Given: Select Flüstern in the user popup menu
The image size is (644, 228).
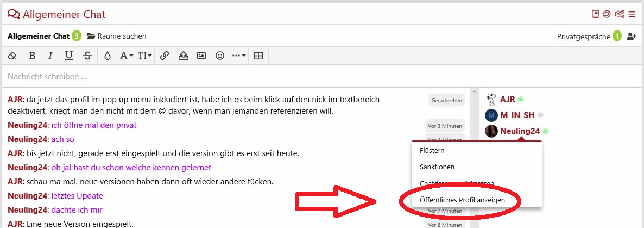Looking at the screenshot, I should click(x=432, y=150).
